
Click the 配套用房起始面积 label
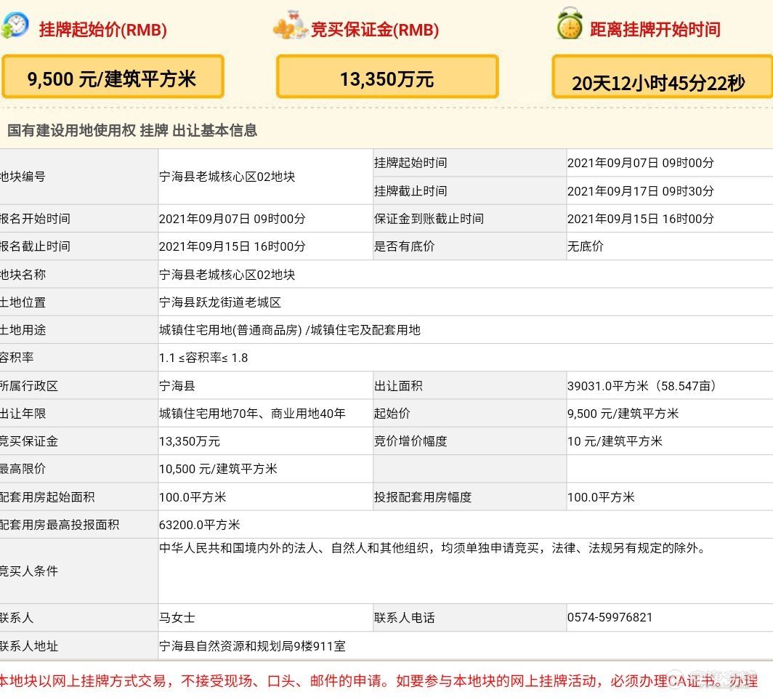[46, 497]
